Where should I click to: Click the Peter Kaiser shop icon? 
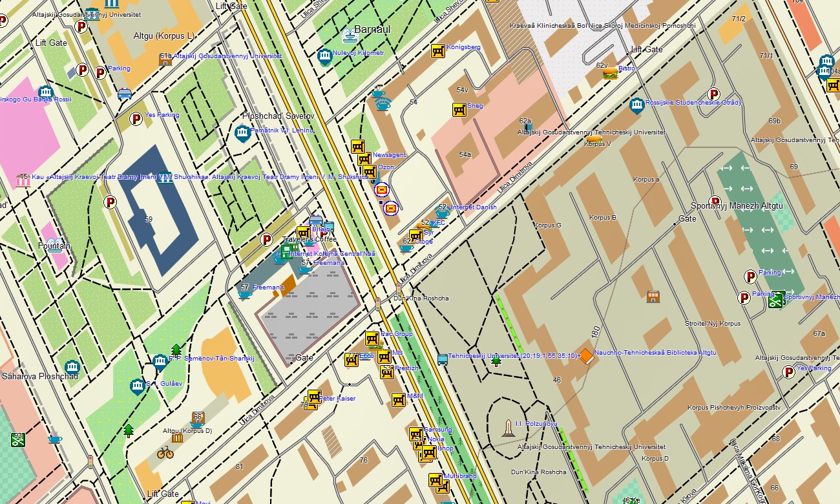(314, 397)
